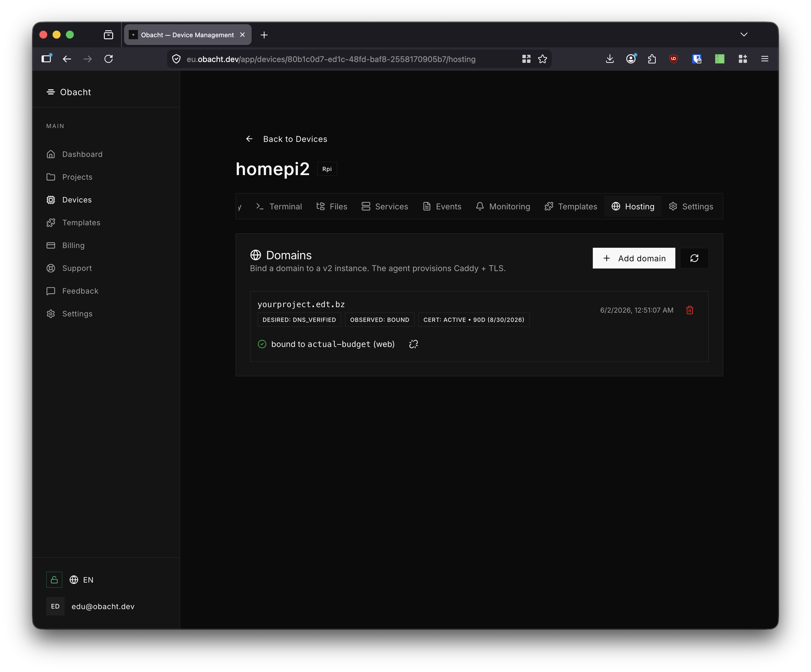Screen dimensions: 811x672
Task: Delete the yourproject.edt.bz domain
Action: coord(690,310)
